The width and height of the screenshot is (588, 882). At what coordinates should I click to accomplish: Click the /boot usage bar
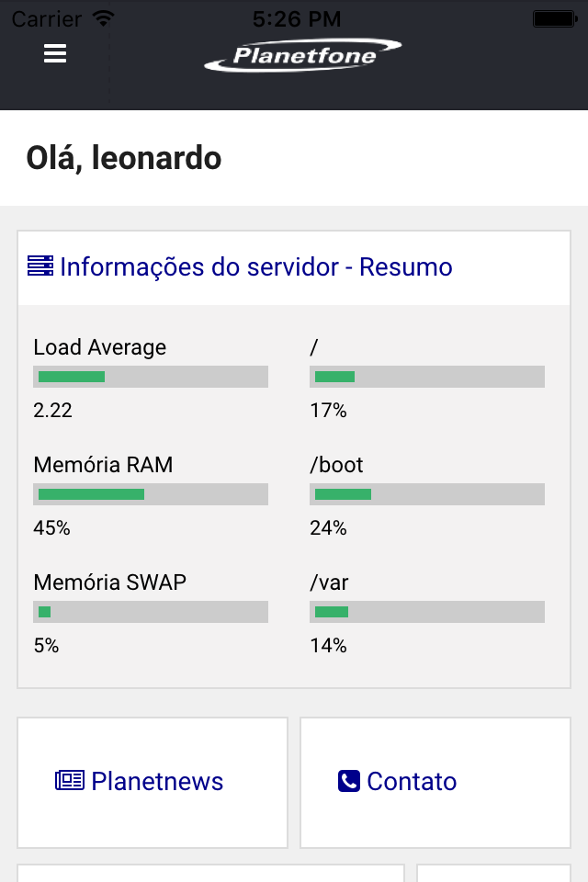click(x=427, y=494)
